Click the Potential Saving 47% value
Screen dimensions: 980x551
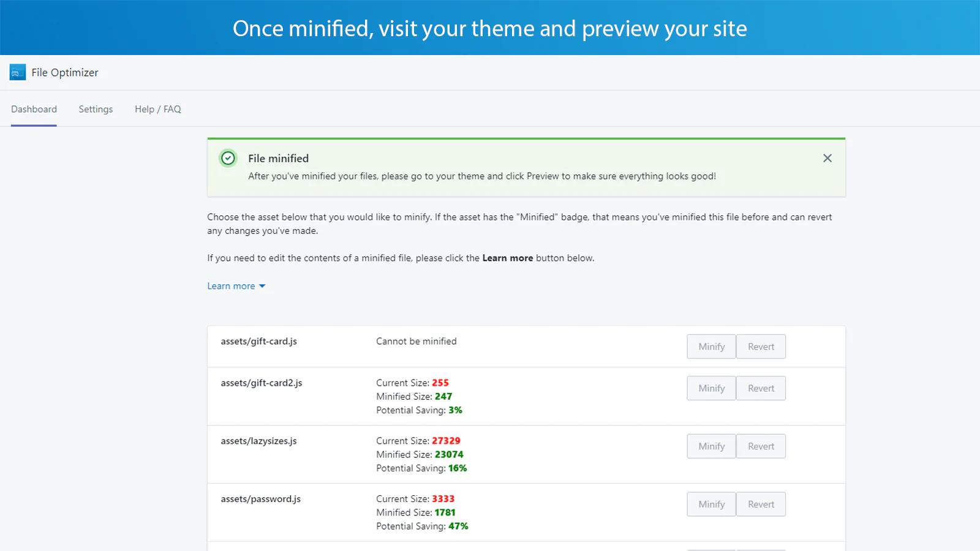tap(458, 526)
